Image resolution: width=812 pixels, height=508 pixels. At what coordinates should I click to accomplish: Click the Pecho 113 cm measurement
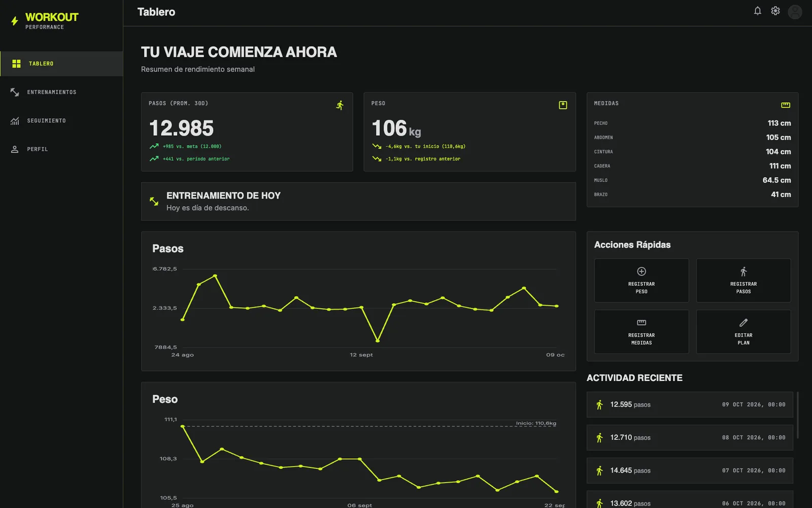click(x=692, y=123)
